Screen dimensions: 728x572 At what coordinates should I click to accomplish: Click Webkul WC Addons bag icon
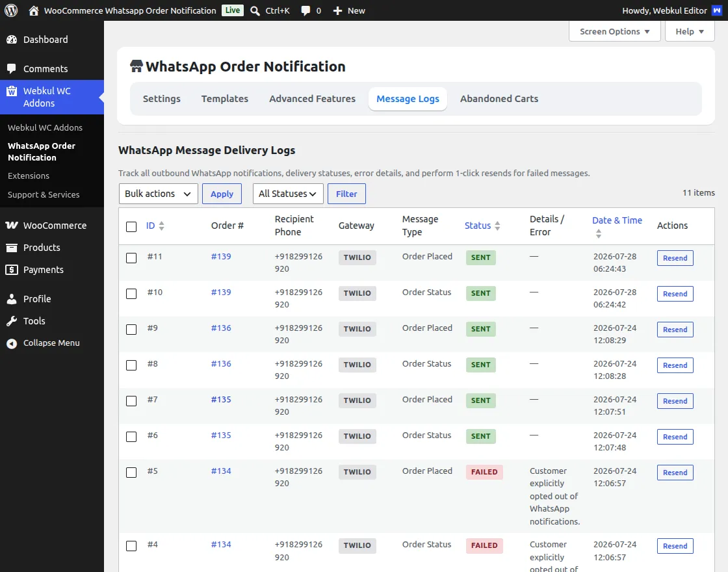(x=12, y=91)
